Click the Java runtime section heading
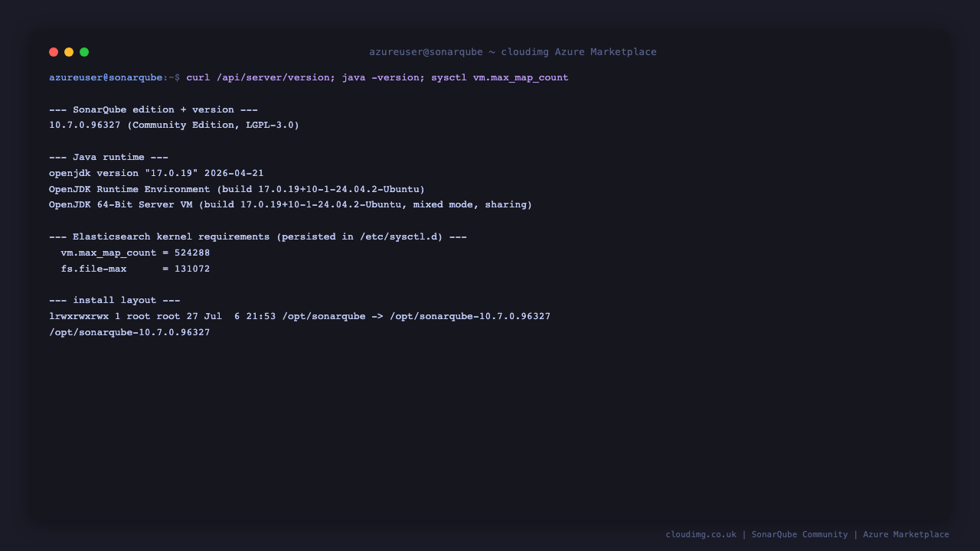980x551 pixels. [109, 158]
